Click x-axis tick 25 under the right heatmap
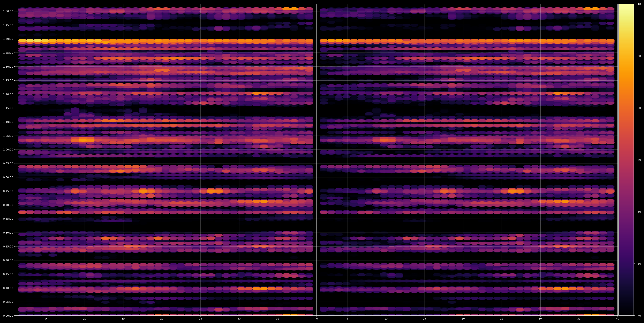Viewport: 644px width, 323px height. click(x=502, y=319)
